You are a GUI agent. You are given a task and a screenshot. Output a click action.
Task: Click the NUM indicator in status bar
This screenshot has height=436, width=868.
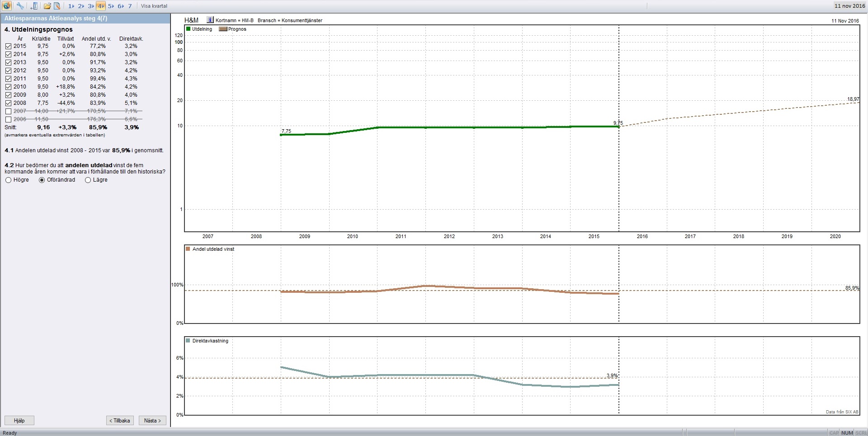[x=847, y=433]
